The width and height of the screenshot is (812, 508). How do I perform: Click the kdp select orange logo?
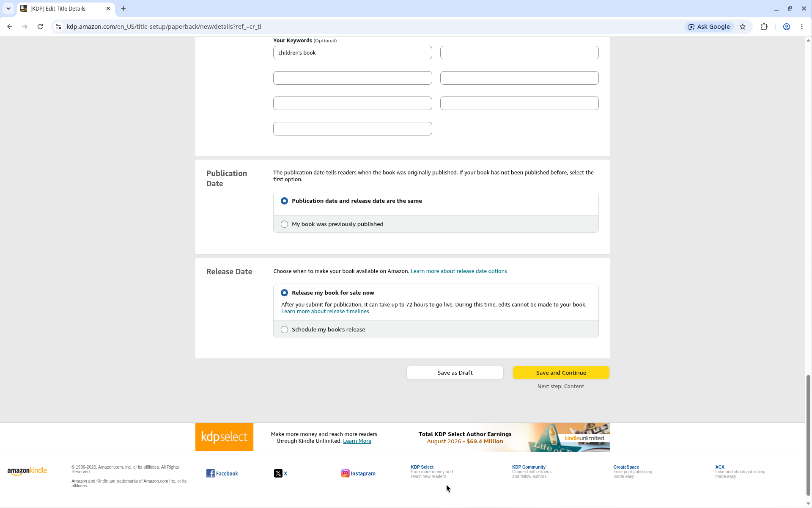point(224,437)
